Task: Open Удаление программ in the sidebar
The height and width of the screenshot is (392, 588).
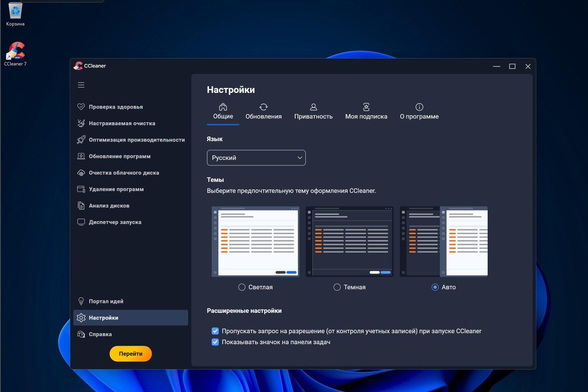Action: coord(131,189)
